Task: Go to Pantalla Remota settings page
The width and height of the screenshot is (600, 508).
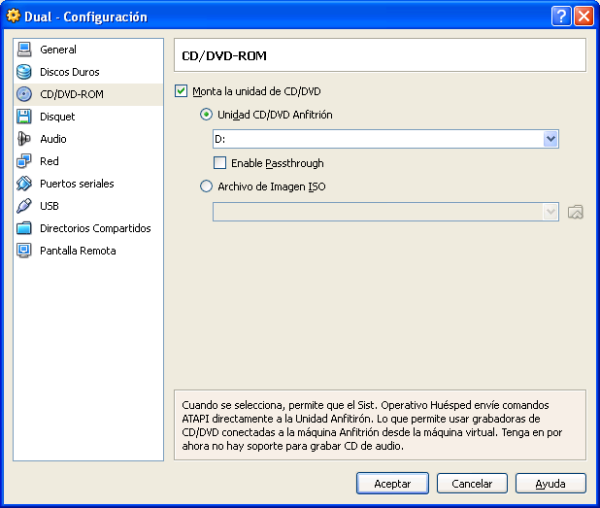Action: point(77,251)
